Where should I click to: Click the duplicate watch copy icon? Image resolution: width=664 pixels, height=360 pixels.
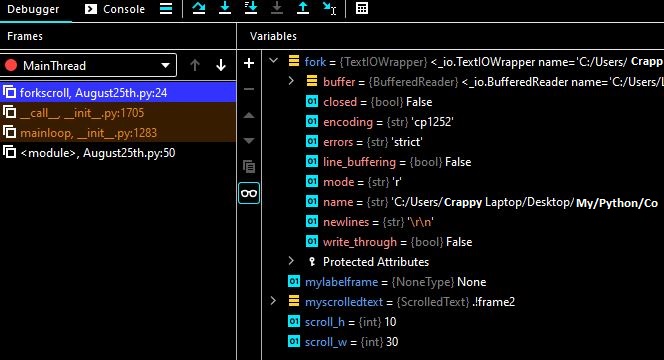click(x=249, y=166)
